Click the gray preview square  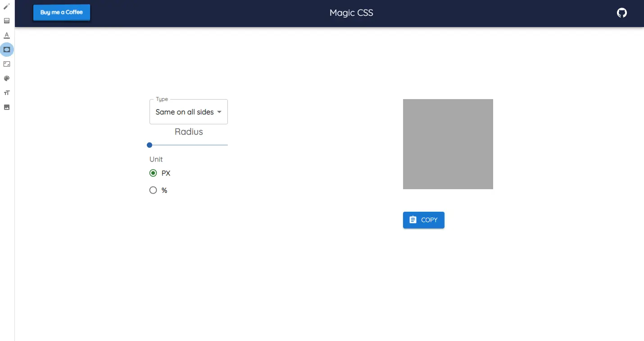coord(448,144)
